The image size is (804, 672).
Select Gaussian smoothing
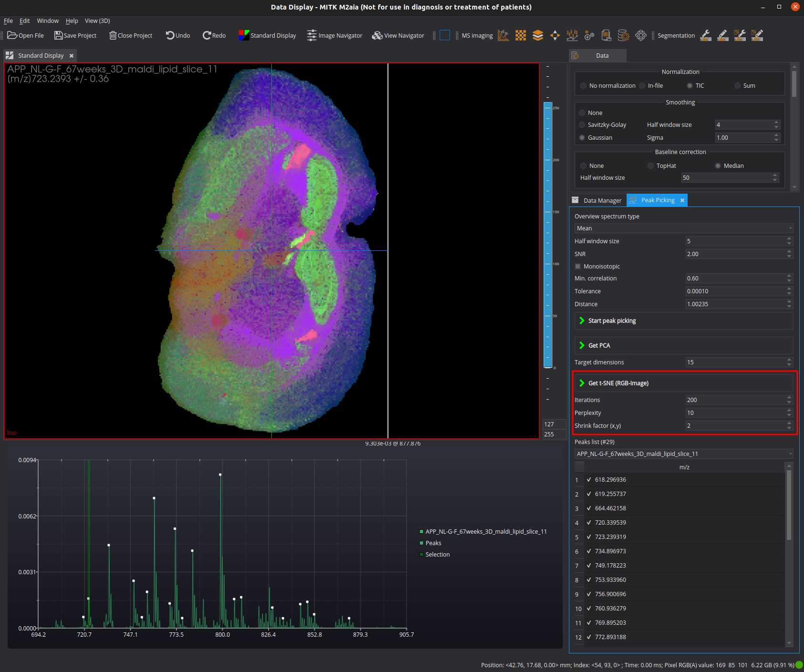(582, 138)
